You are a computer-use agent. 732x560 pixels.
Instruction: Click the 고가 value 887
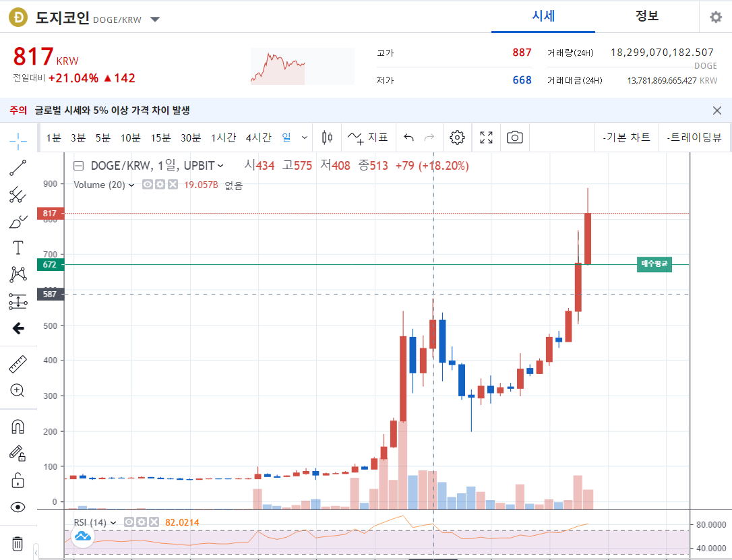522,53
